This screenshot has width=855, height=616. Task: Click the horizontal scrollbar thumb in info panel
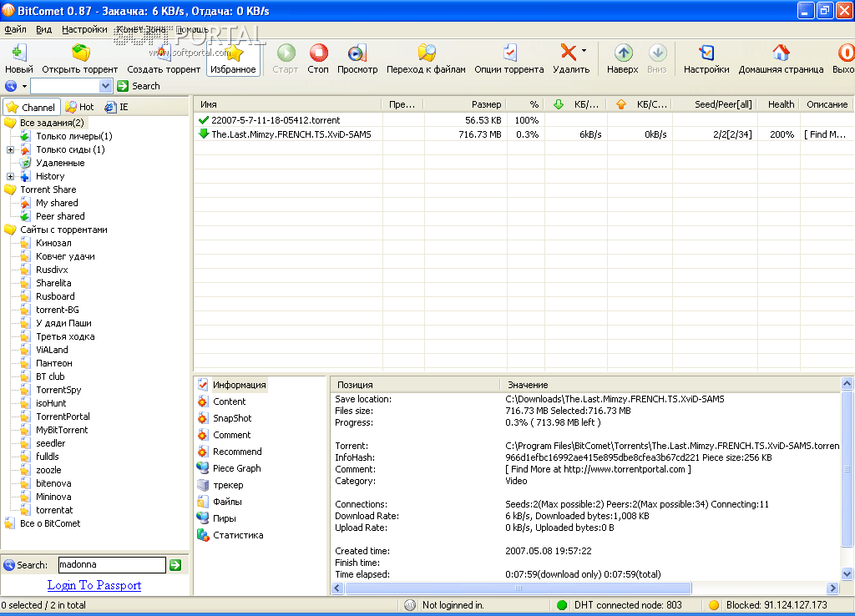pyautogui.click(x=518, y=588)
